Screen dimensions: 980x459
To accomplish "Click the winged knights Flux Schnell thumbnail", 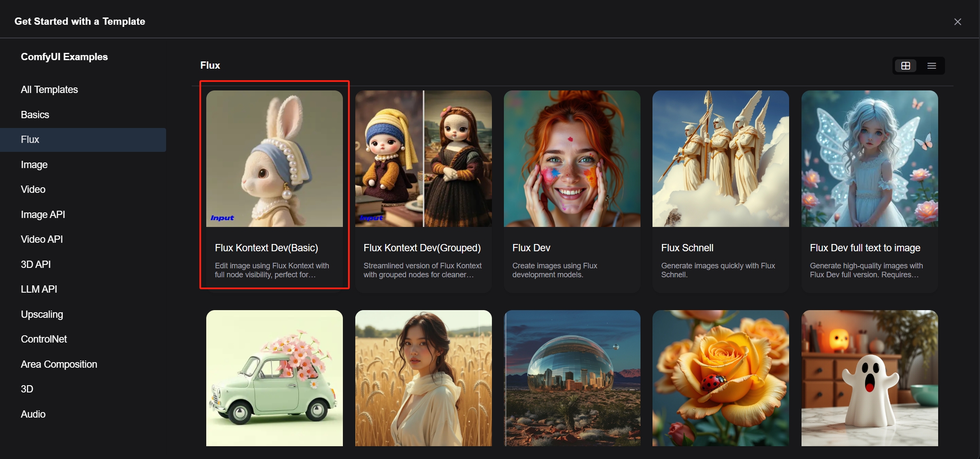I will [721, 159].
